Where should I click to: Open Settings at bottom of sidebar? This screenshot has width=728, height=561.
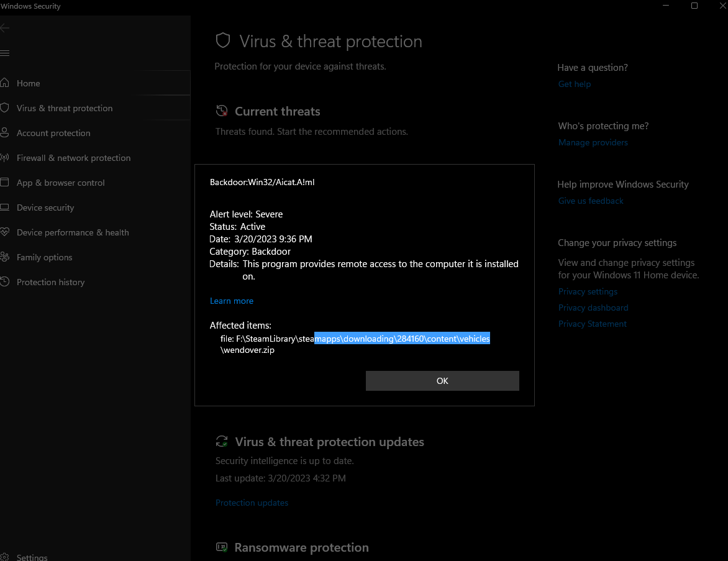click(x=32, y=557)
